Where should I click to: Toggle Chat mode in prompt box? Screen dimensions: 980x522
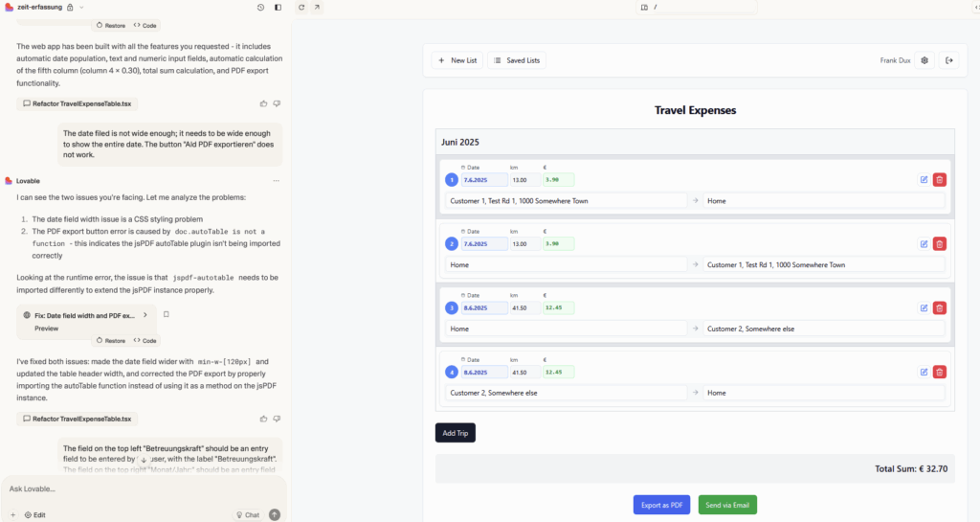pos(247,514)
